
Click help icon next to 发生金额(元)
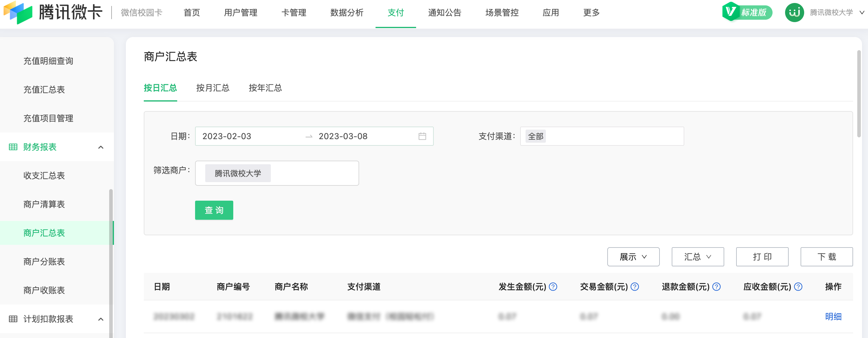tap(553, 287)
